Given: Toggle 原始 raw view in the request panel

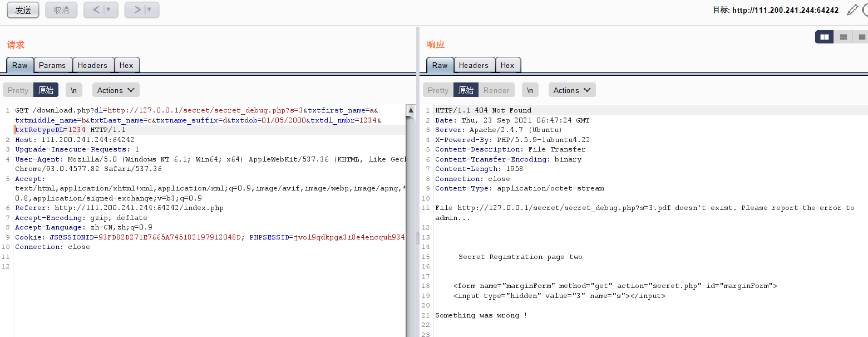Looking at the screenshot, I should tap(46, 90).
